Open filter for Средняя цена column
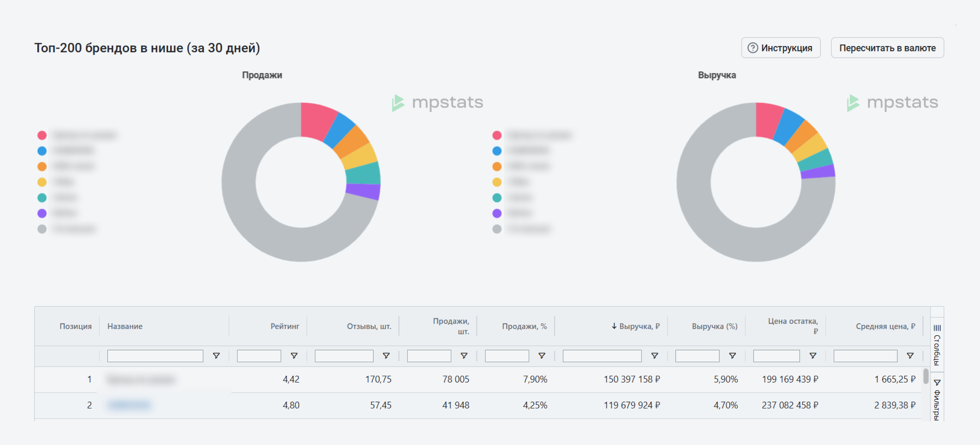This screenshot has width=980, height=445. click(910, 356)
